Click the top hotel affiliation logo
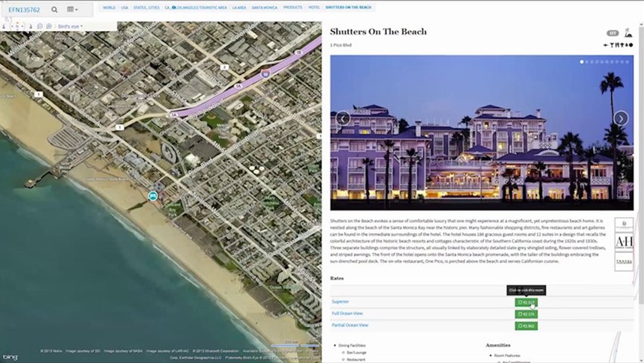This screenshot has height=363, width=644. (624, 225)
